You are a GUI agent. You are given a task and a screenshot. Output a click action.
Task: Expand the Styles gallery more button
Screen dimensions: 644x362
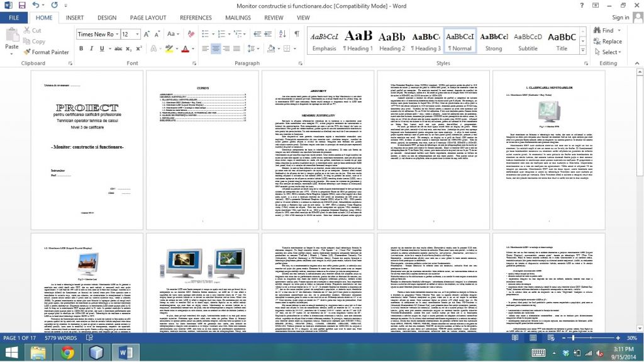(x=584, y=49)
